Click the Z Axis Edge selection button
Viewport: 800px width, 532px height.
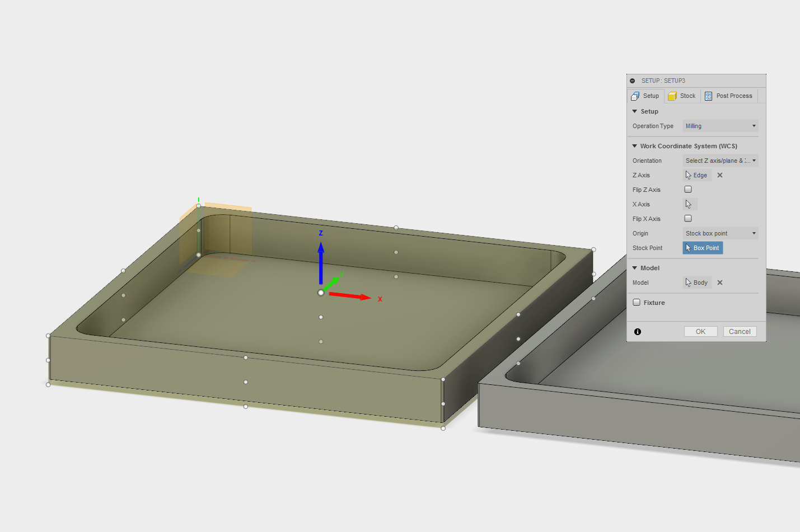tap(697, 175)
